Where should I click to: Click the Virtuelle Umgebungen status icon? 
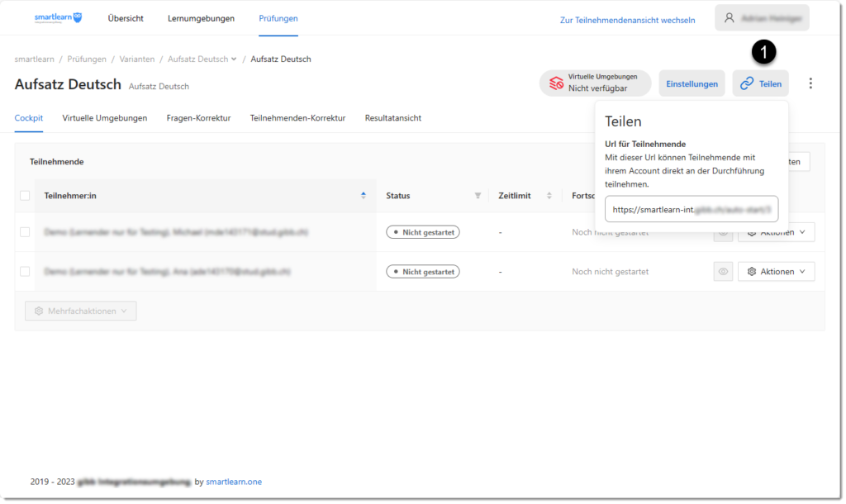[x=557, y=83]
